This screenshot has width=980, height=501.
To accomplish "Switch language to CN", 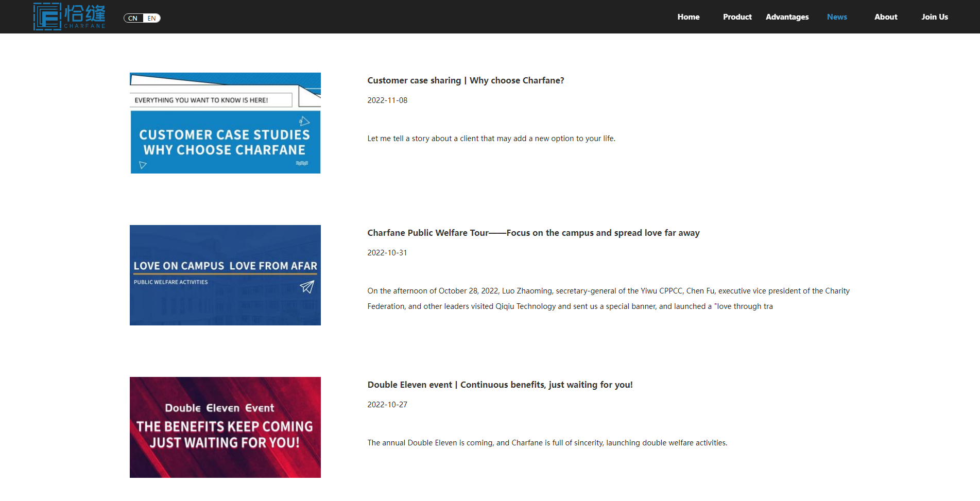I will [x=133, y=18].
